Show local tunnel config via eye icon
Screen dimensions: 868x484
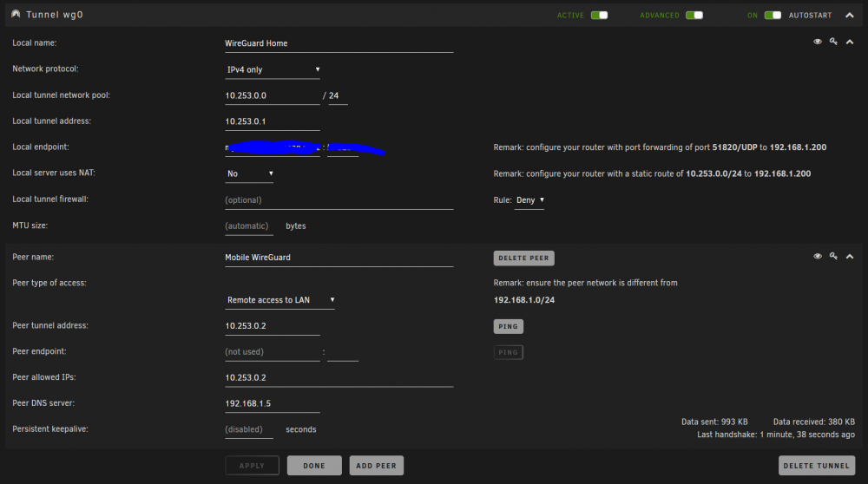click(817, 42)
